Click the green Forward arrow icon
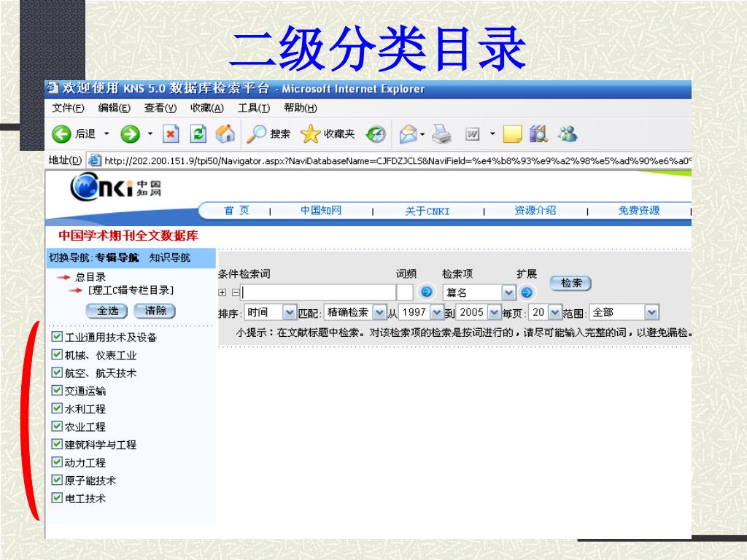The height and width of the screenshot is (560, 747). tap(130, 134)
